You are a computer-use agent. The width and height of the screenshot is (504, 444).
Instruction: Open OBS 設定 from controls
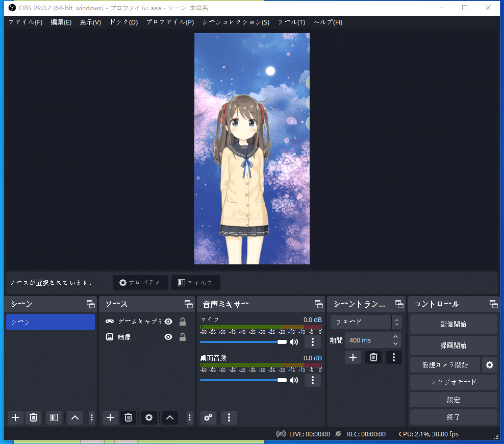pos(453,400)
